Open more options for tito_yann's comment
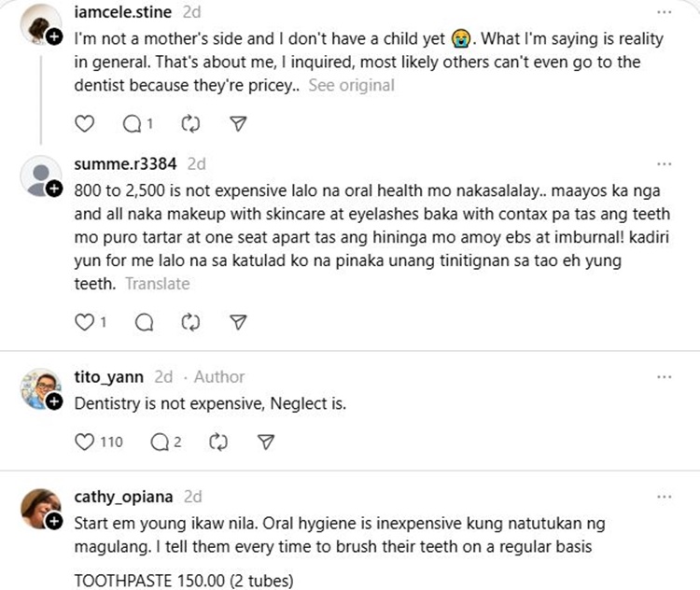Image resolution: width=700 pixels, height=590 pixels. [x=664, y=377]
